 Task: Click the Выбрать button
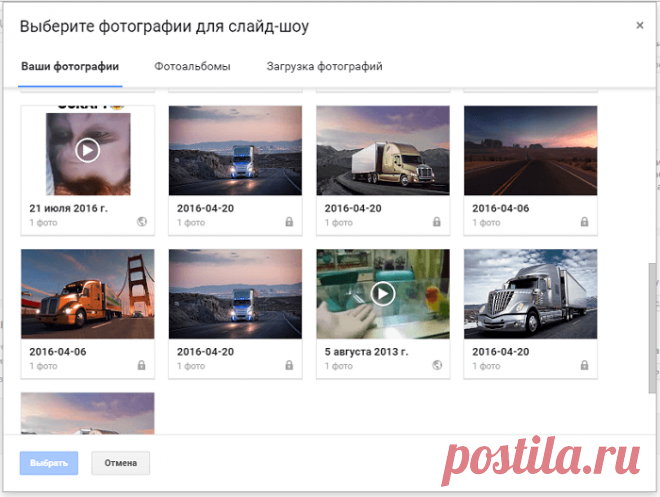(49, 463)
